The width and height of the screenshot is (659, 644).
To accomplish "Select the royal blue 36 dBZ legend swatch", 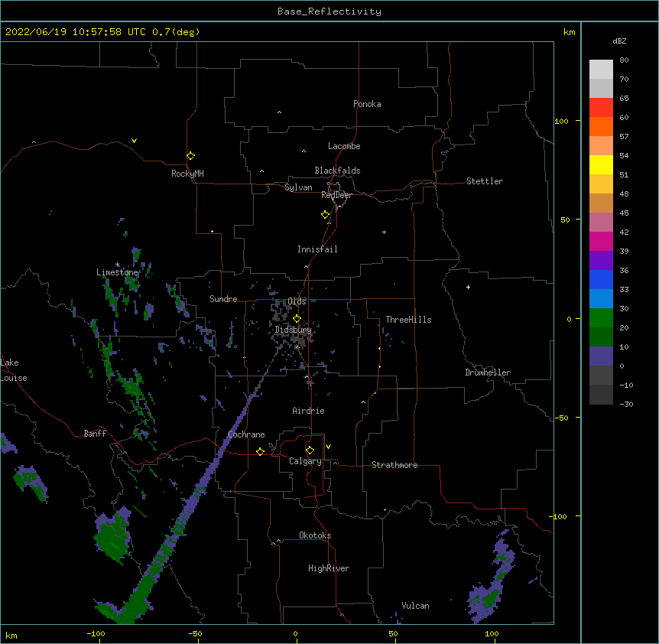I will 601,279.
